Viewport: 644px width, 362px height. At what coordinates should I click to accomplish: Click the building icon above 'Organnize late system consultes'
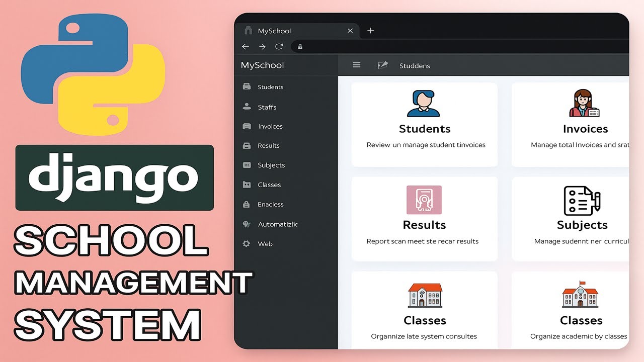click(x=425, y=295)
